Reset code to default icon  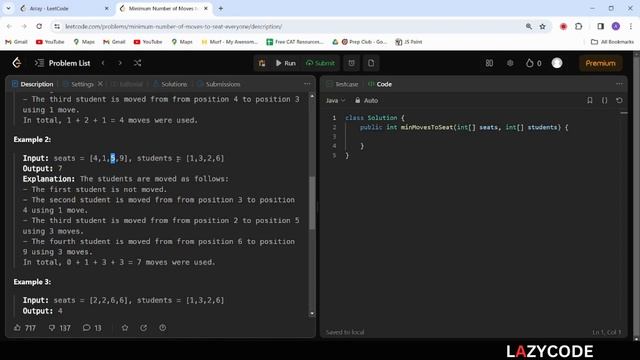coord(619,100)
